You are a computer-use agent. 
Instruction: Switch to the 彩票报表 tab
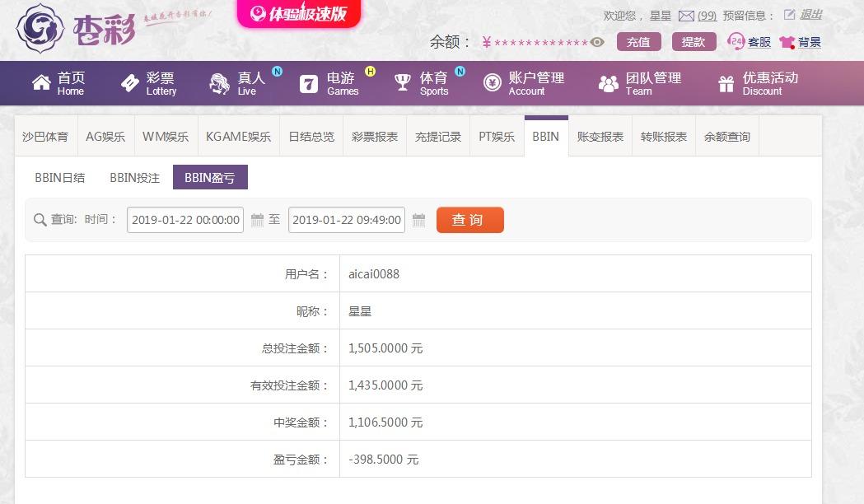pos(375,137)
